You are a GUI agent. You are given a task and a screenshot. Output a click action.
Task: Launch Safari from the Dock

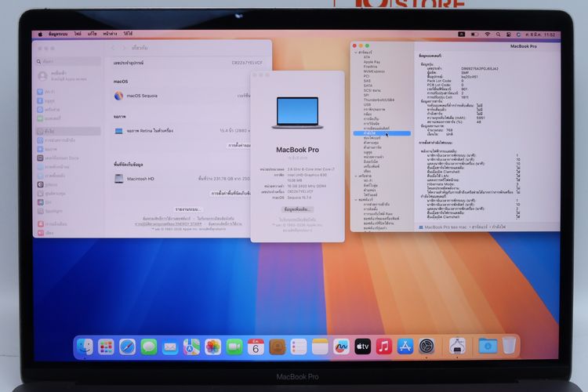click(x=128, y=347)
